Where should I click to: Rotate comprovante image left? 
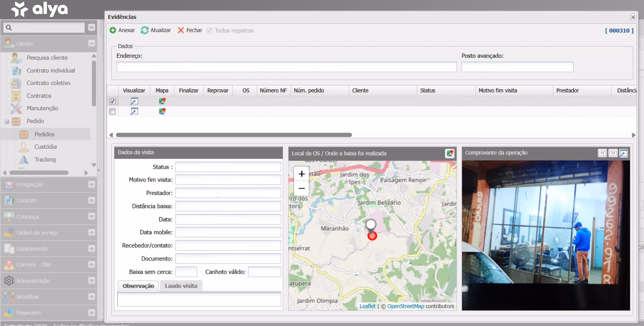pyautogui.click(x=602, y=153)
